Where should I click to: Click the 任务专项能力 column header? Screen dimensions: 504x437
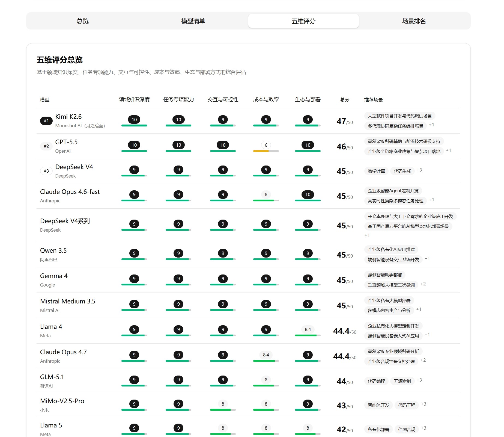click(178, 99)
